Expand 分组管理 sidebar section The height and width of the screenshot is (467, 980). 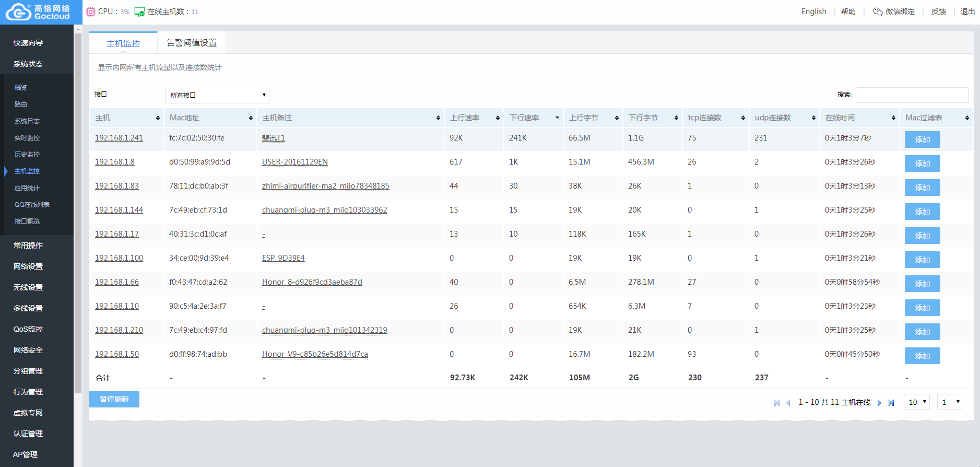point(28,371)
